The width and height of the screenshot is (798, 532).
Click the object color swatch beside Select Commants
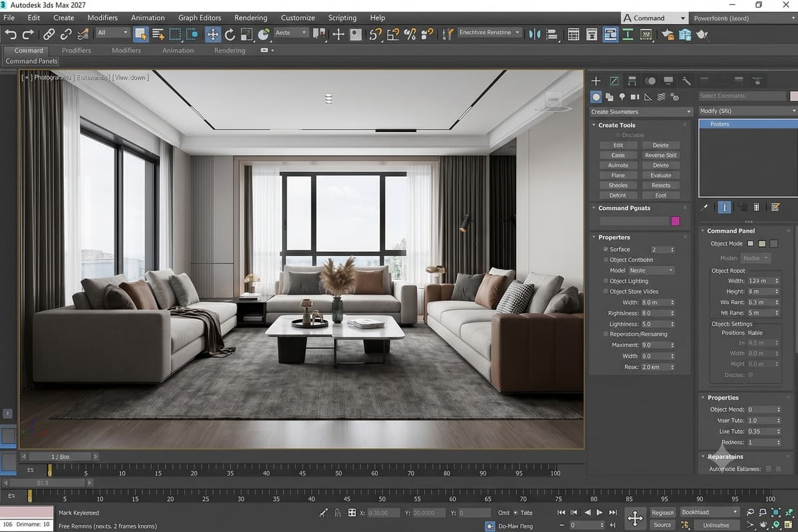click(794, 96)
